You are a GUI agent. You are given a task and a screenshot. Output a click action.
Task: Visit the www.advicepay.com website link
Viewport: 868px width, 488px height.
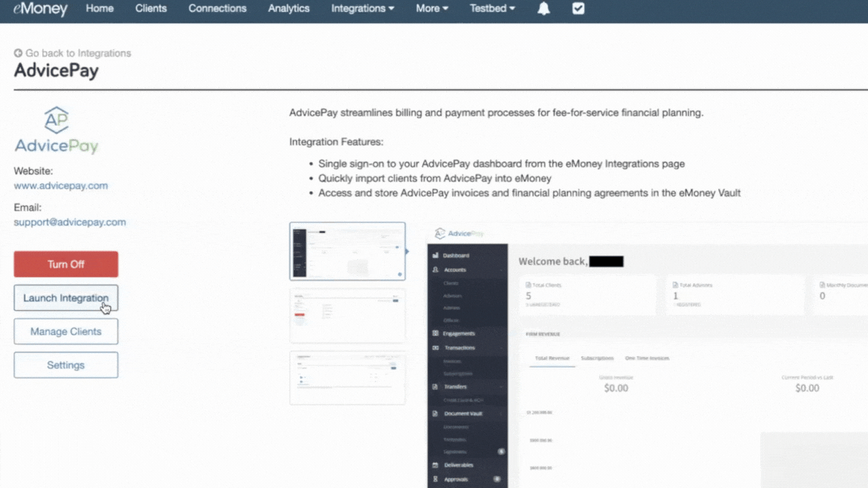tap(60, 185)
